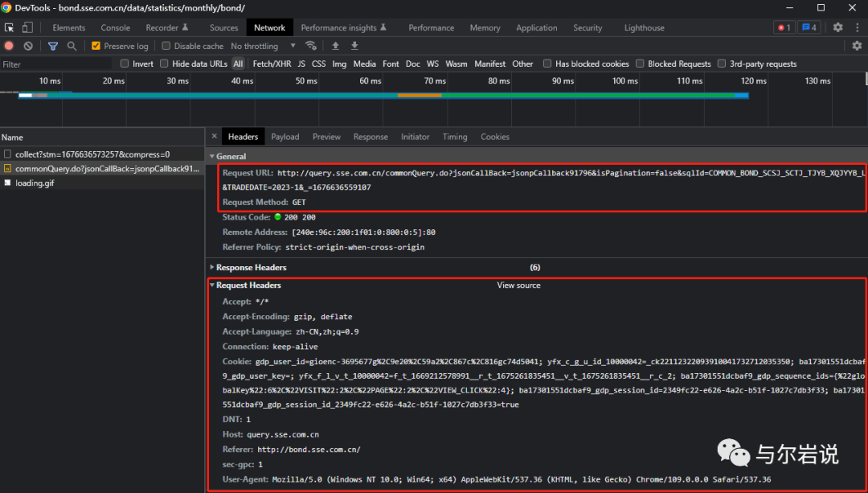Toggle the network filter funnel icon
This screenshot has height=493, width=868.
52,46
